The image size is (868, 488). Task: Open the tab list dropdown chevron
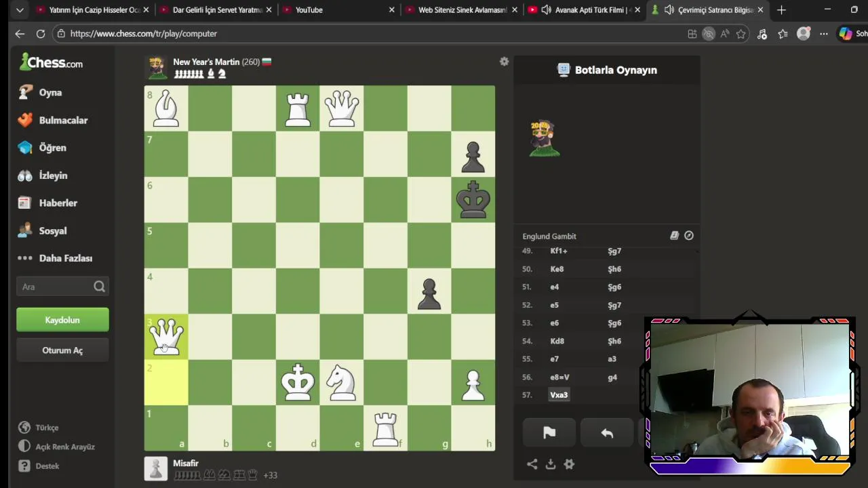pyautogui.click(x=20, y=10)
